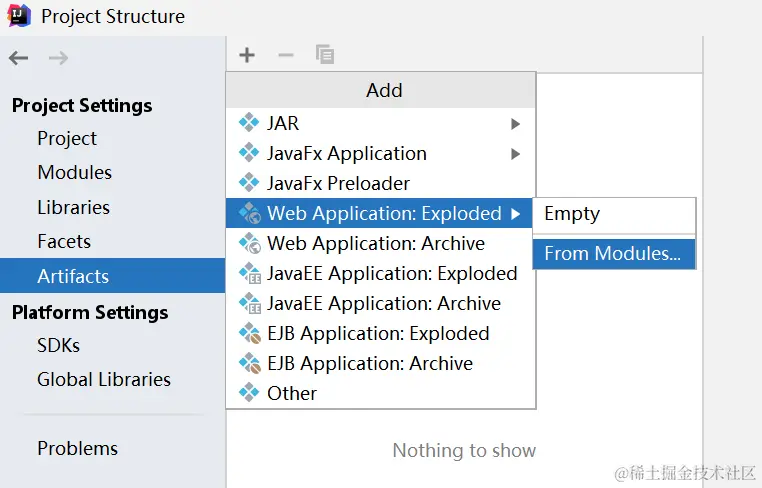The width and height of the screenshot is (762, 488).
Task: Click the JavaEE Application: Archive icon
Action: 250,303
